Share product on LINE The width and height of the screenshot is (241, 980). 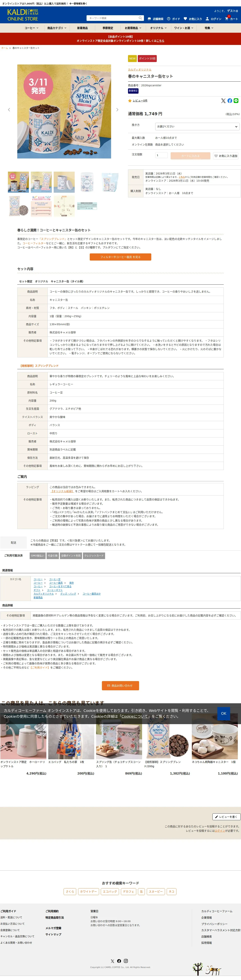[x=236, y=101]
